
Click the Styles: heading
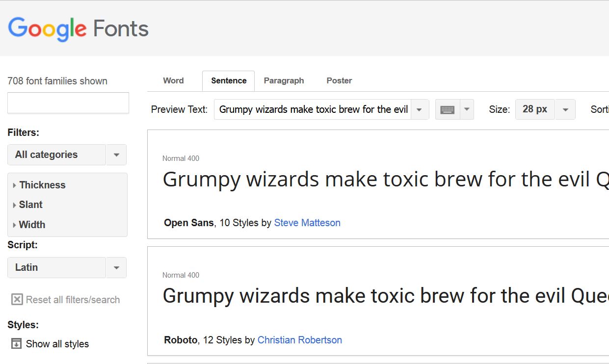pos(23,325)
